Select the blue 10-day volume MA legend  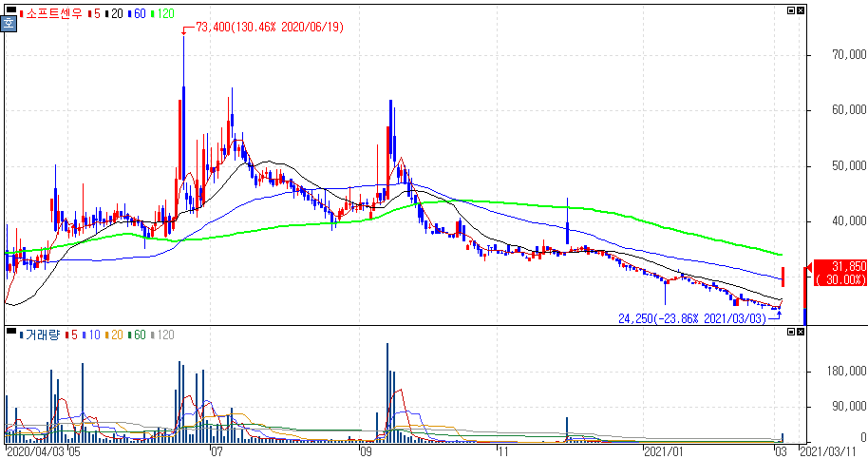point(91,335)
